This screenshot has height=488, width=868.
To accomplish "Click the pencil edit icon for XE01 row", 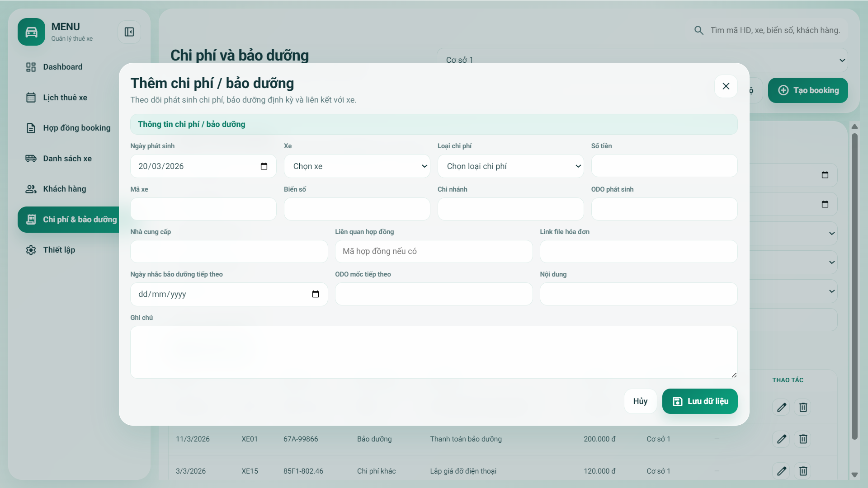I will click(782, 439).
